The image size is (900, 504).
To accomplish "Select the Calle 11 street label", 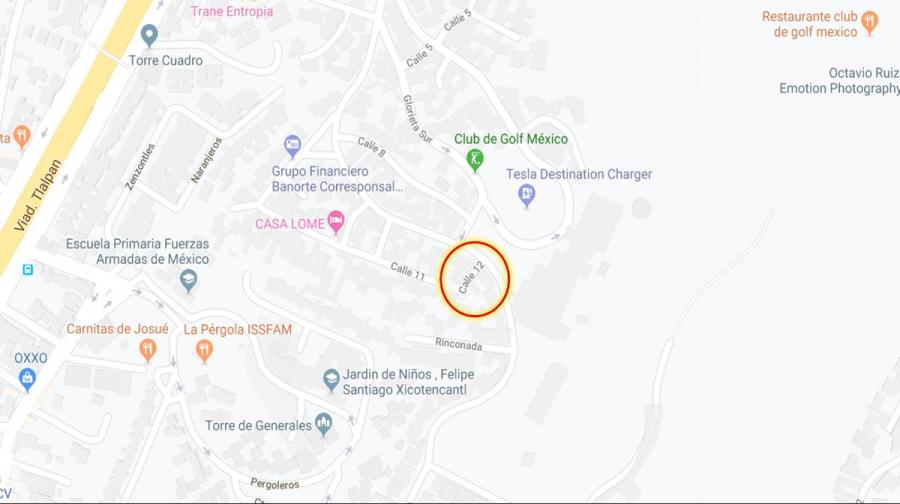I will (x=408, y=271).
